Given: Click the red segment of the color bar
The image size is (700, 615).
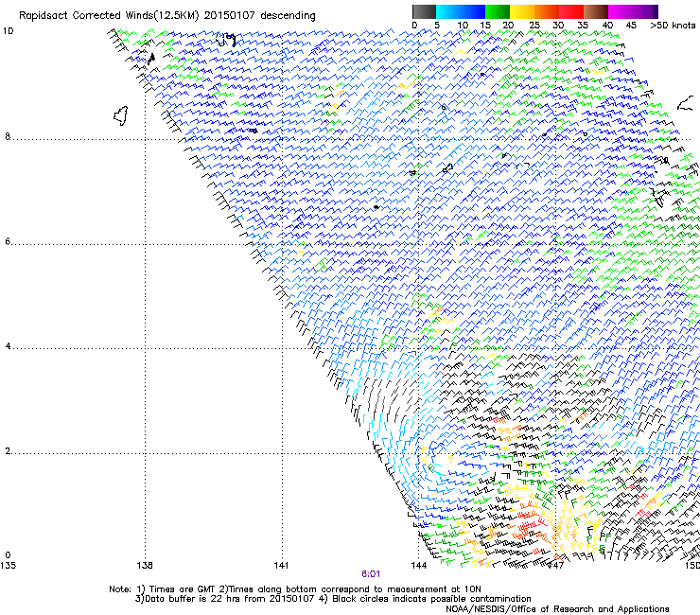Looking at the screenshot, I should (x=571, y=11).
